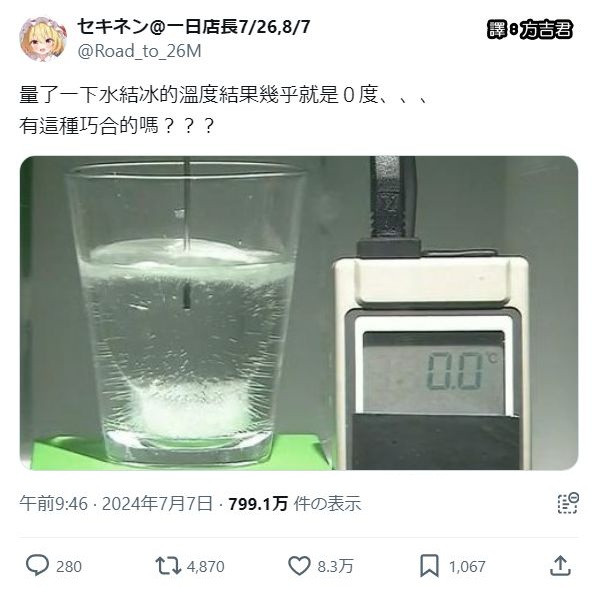Viewport: 598px width, 600px height.
Task: Click the user's profile avatar
Action: pyautogui.click(x=43, y=38)
